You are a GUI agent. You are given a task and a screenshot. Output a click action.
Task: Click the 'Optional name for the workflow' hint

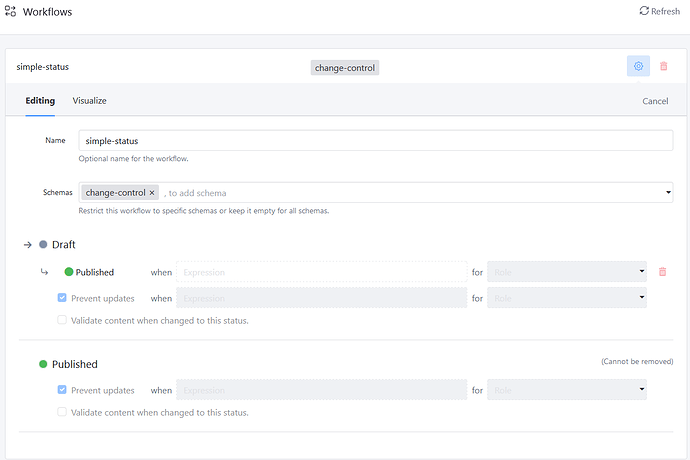tap(133, 159)
